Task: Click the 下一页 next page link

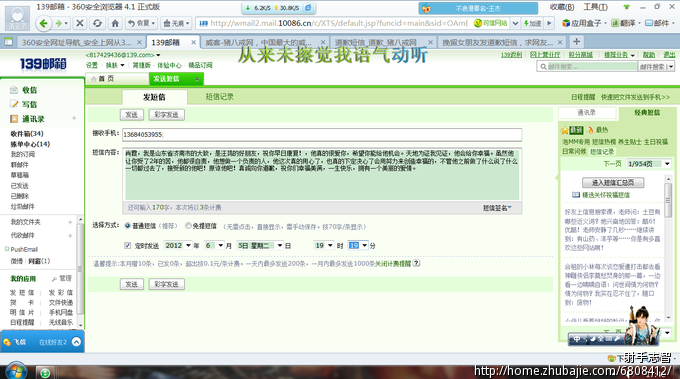Action: (612, 164)
